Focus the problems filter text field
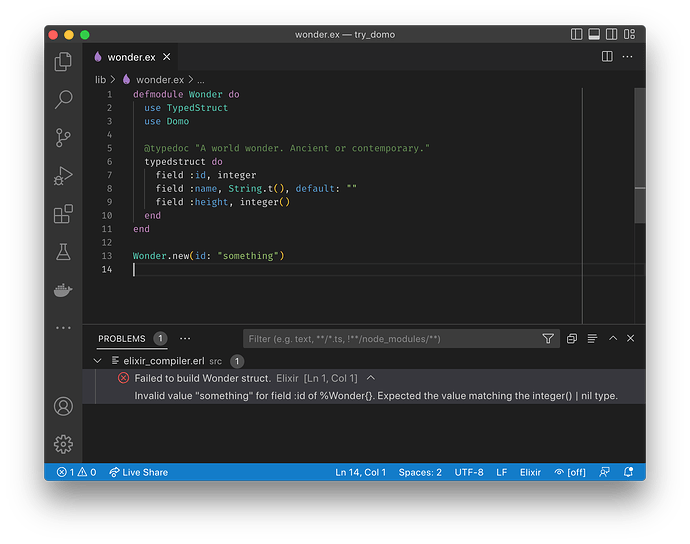Viewport: 690px width, 544px height. coord(393,338)
